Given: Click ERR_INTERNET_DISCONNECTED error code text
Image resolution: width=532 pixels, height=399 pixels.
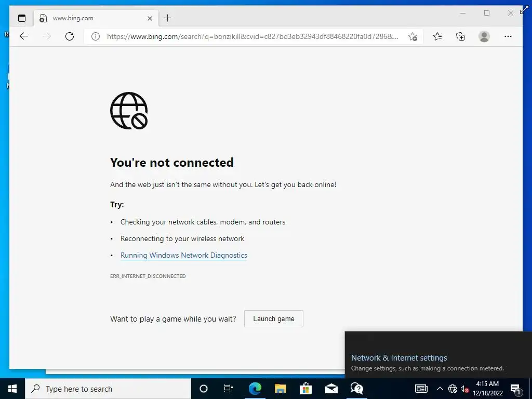Looking at the screenshot, I should pos(148,276).
